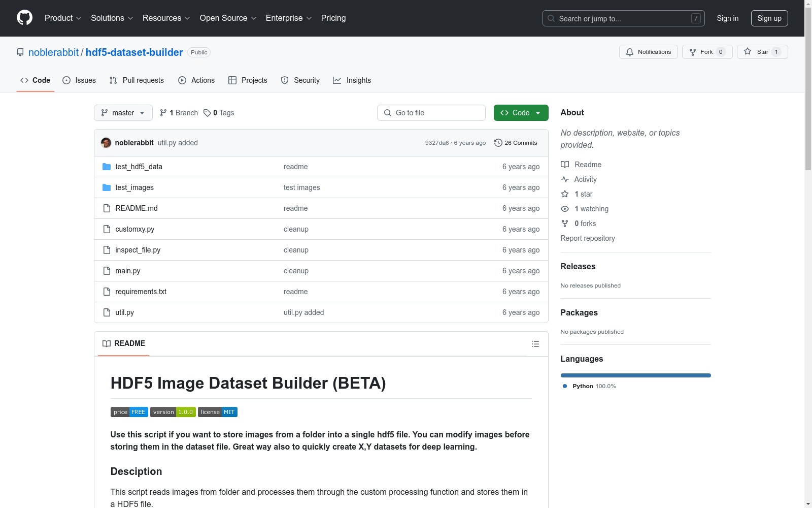Open the green Code dropdown button

pos(521,113)
